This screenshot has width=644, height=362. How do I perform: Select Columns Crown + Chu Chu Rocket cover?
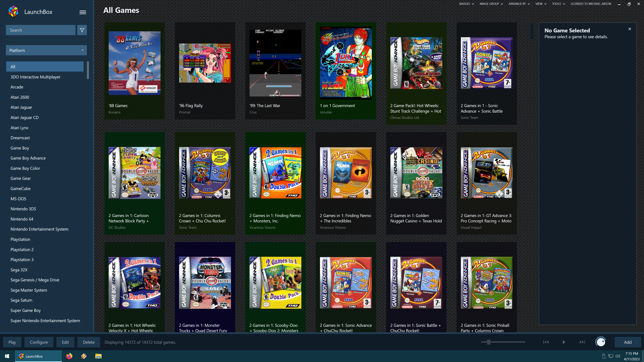[205, 173]
